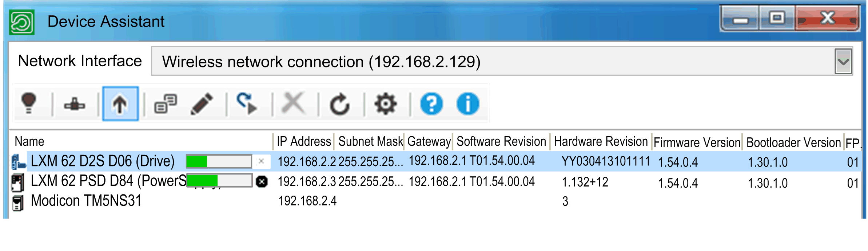Click the grayed-out X delete icon

(293, 104)
